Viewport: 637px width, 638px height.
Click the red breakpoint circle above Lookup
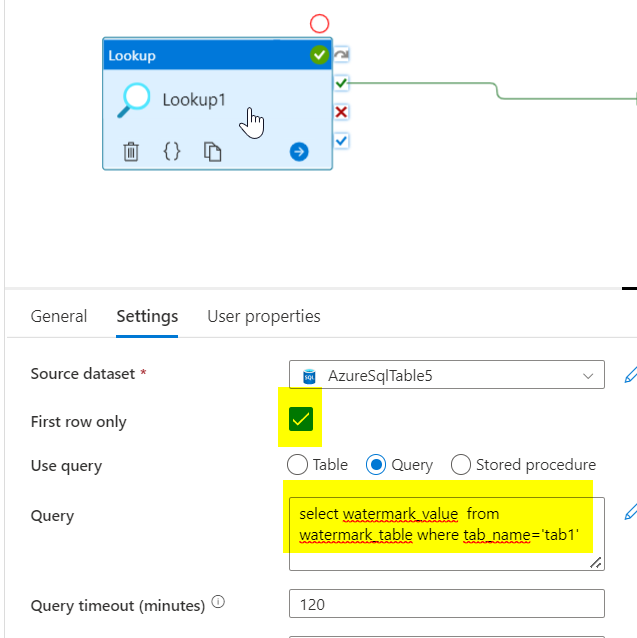coord(319,23)
